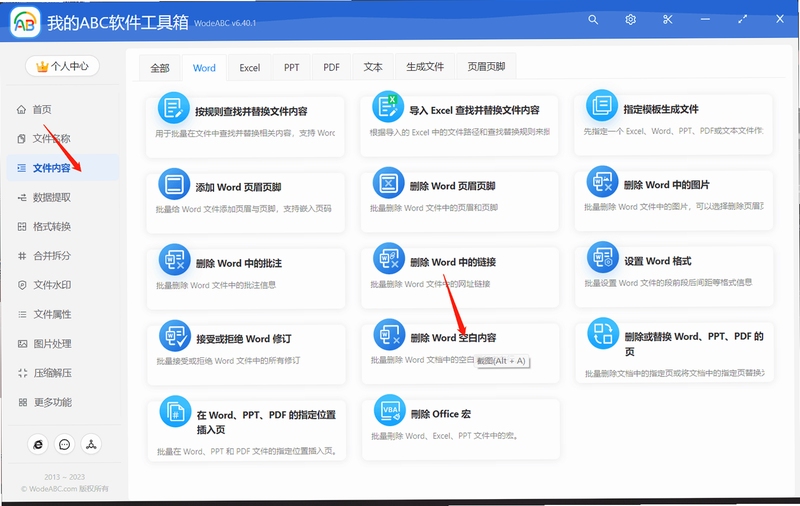Switch to the Word tab
This screenshot has height=506, width=800.
(x=204, y=68)
